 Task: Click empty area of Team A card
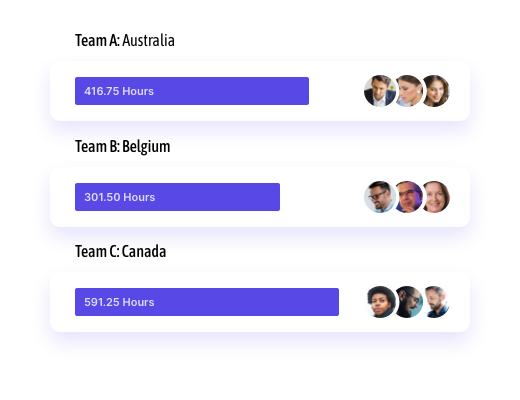(x=336, y=91)
